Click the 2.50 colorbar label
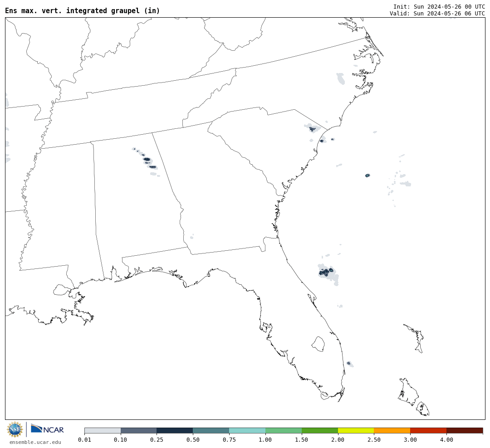This screenshot has width=490, height=448. (x=374, y=439)
